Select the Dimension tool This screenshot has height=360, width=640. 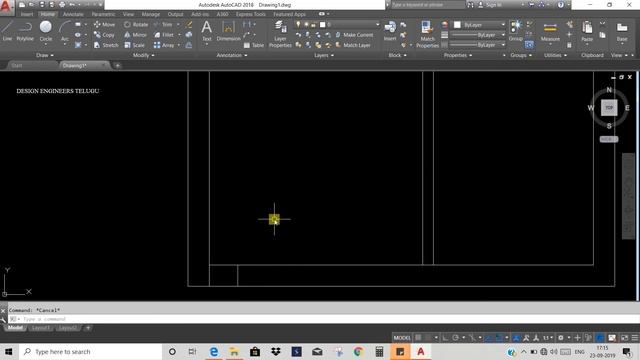click(x=228, y=31)
